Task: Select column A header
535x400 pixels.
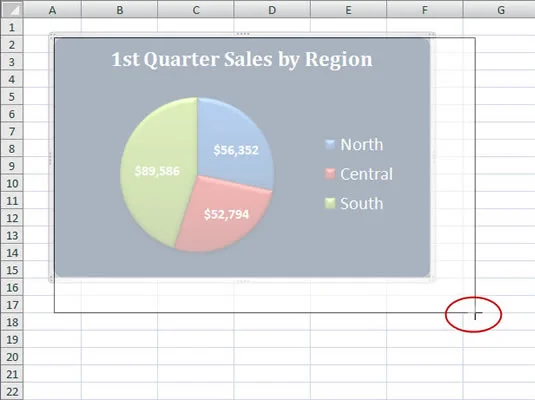Action: (52, 10)
